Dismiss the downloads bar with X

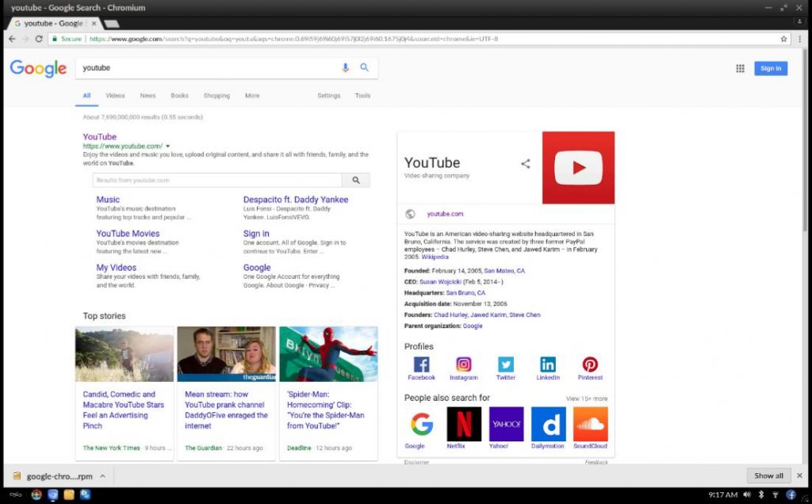tap(799, 475)
